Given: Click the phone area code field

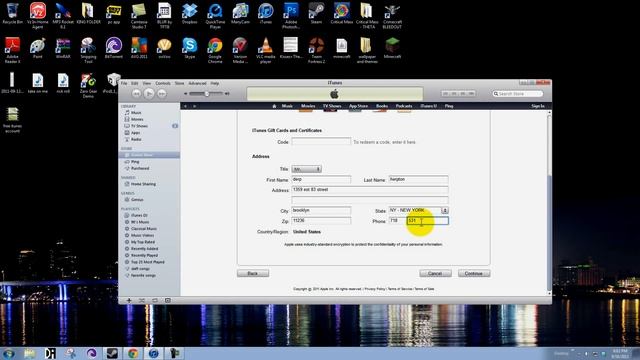Looking at the screenshot, I should coord(396,221).
